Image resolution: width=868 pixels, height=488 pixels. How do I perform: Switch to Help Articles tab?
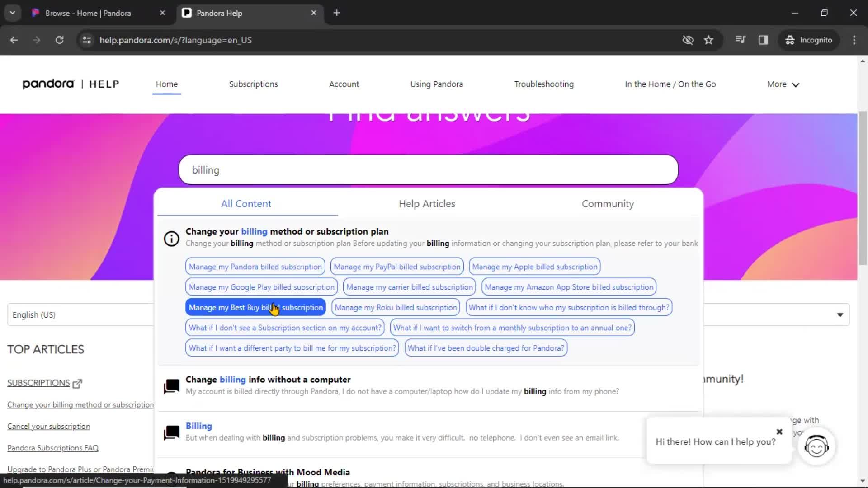[427, 203]
